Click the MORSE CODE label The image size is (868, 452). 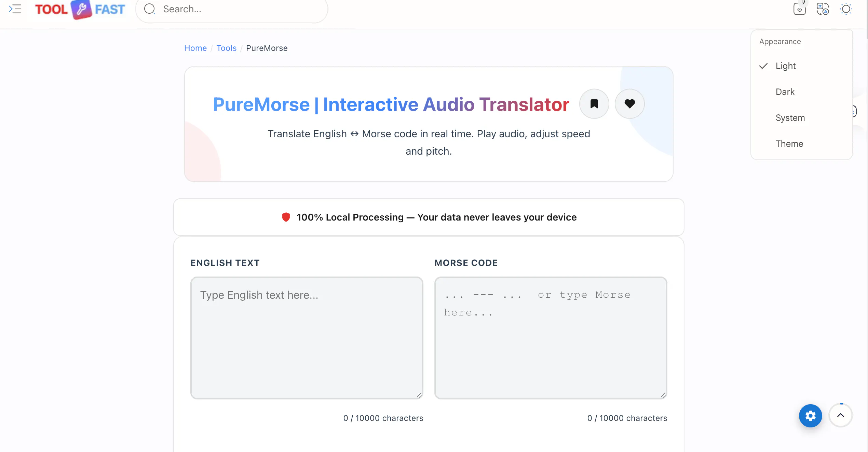pyautogui.click(x=466, y=263)
